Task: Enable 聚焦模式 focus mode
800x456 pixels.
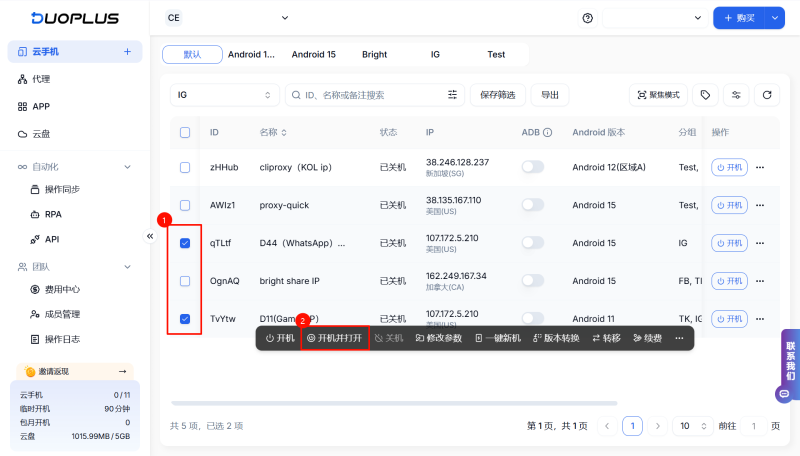Action: click(657, 95)
